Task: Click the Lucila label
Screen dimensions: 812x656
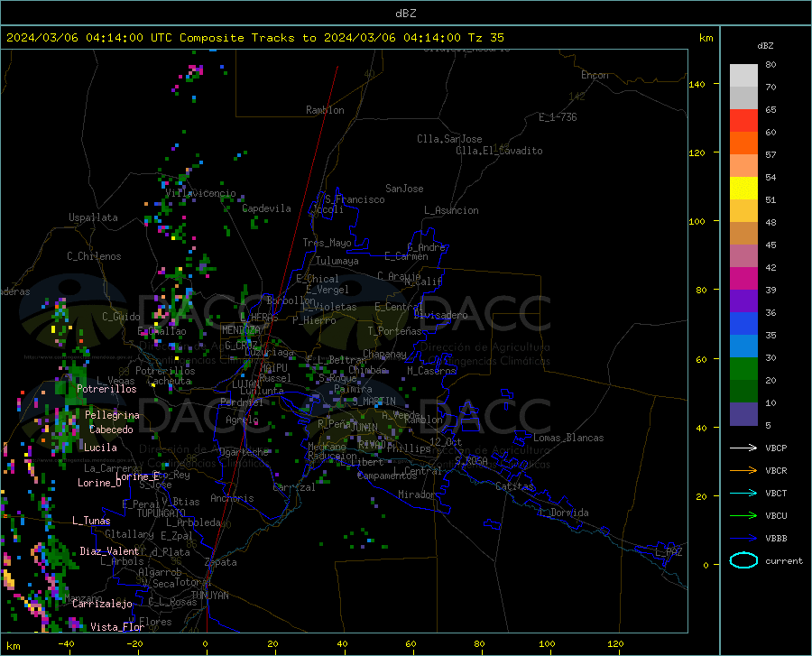Action: coord(100,448)
